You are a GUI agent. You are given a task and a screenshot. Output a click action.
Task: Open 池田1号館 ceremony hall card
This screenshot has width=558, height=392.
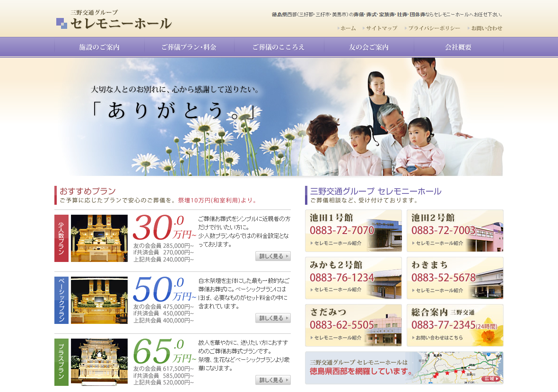click(353, 231)
